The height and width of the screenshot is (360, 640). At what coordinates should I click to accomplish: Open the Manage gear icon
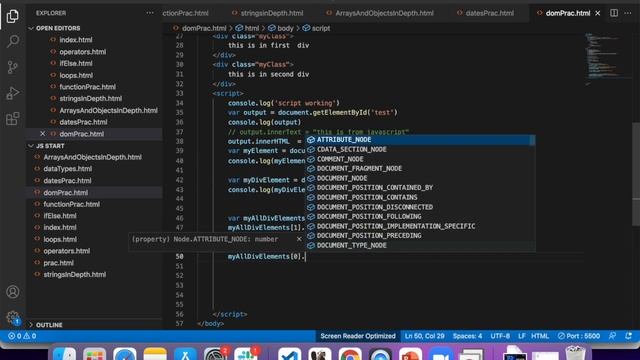13,317
